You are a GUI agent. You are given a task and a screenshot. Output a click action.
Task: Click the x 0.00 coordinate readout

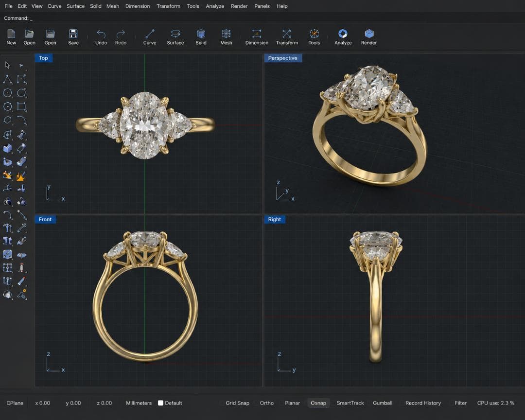tap(42, 403)
